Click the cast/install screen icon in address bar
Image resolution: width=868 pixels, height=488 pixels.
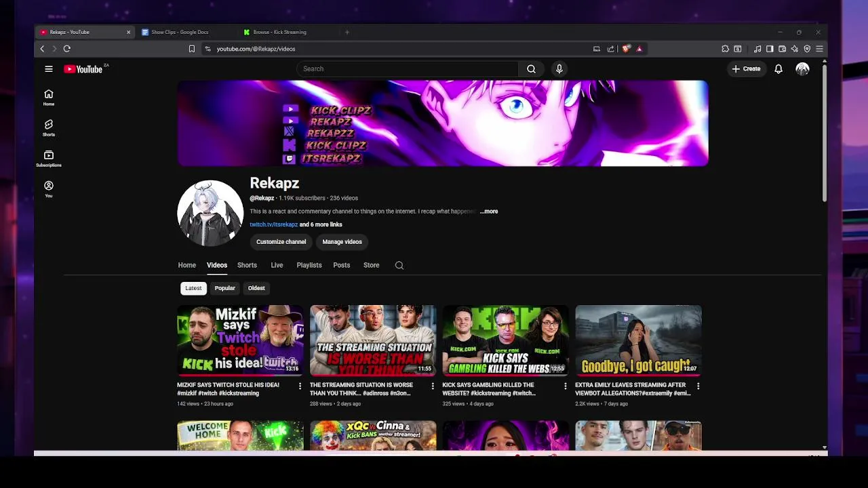click(x=596, y=49)
